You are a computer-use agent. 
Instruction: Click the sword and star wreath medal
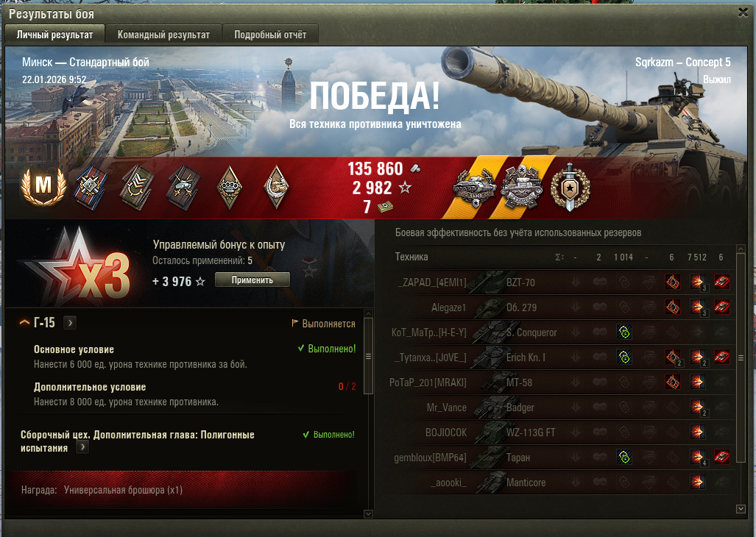[570, 187]
